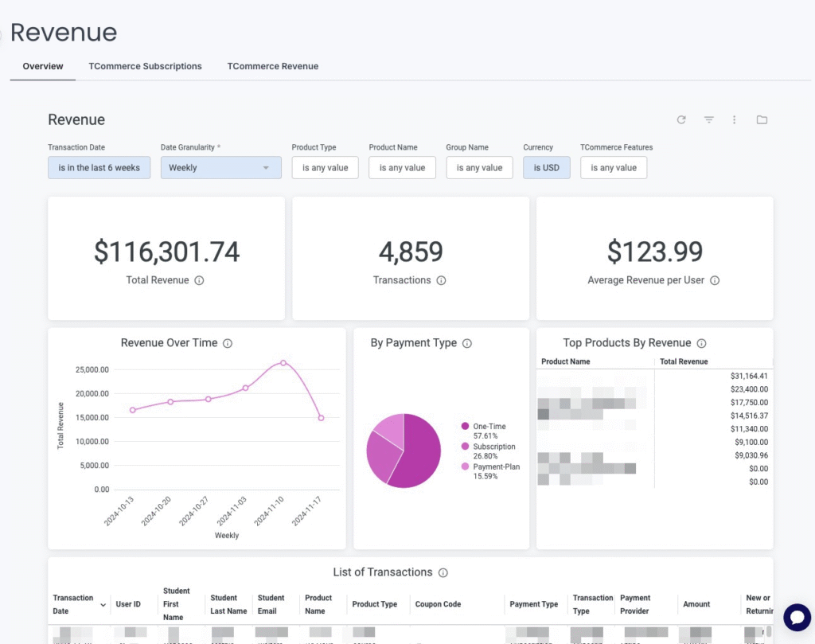This screenshot has width=815, height=644.
Task: Switch to TCommerce Revenue tab
Action: tap(272, 67)
